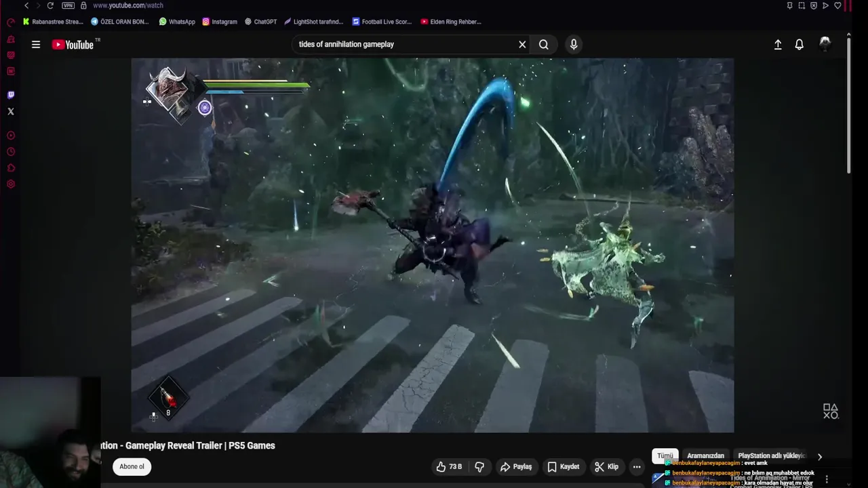The height and width of the screenshot is (488, 868).
Task: Open the history clock icon in sidebar
Action: click(10, 152)
